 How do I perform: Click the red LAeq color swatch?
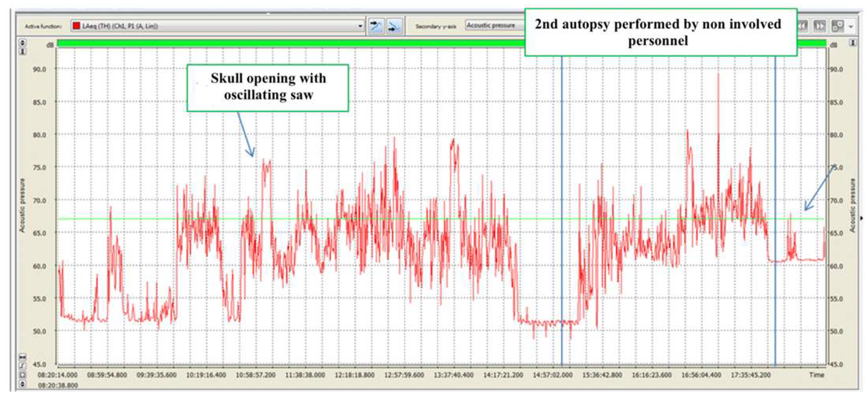point(76,26)
